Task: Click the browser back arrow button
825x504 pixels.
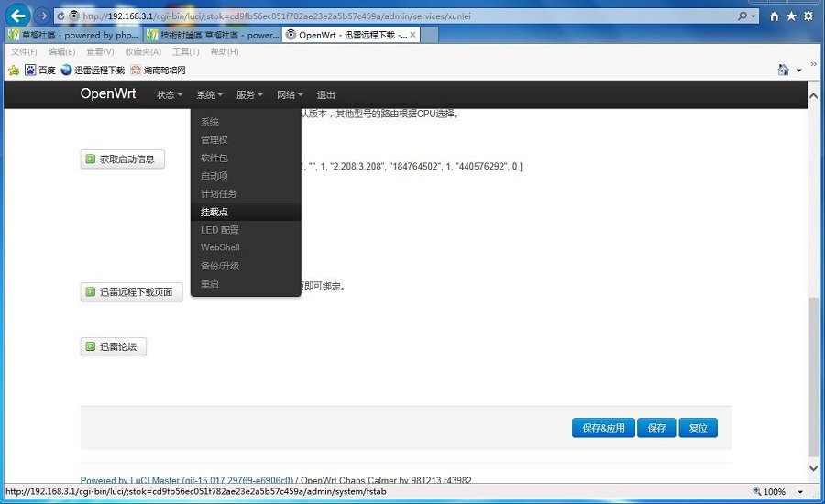Action: 17,16
